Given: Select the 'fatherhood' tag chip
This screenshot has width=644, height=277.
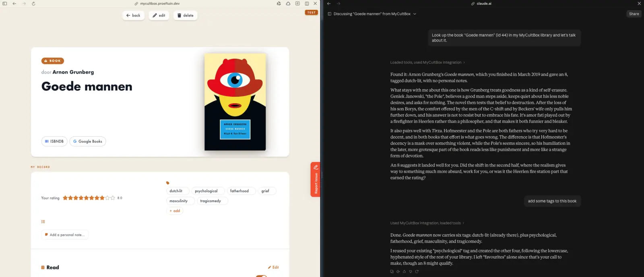Looking at the screenshot, I should [x=241, y=191].
